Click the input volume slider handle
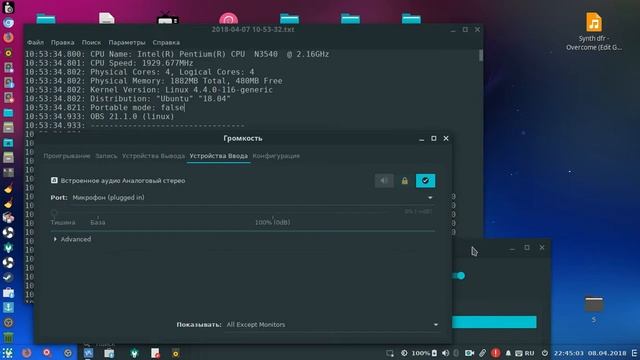640x360 pixels. coord(54,212)
